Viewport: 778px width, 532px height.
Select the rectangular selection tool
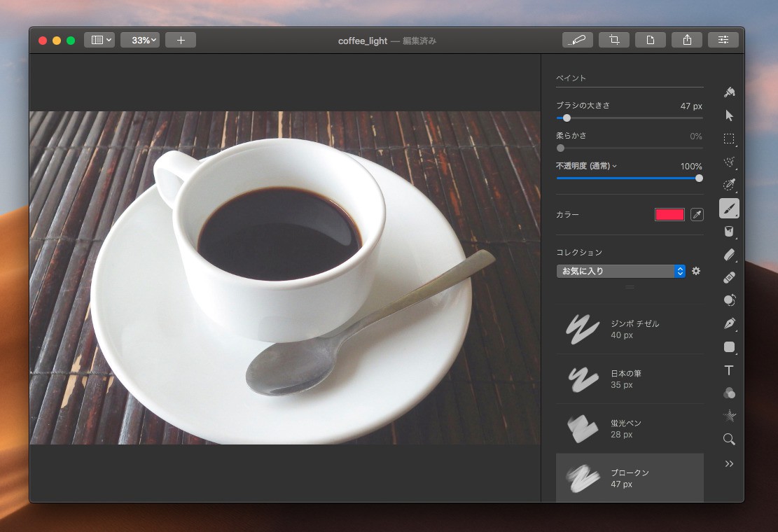[x=729, y=139]
